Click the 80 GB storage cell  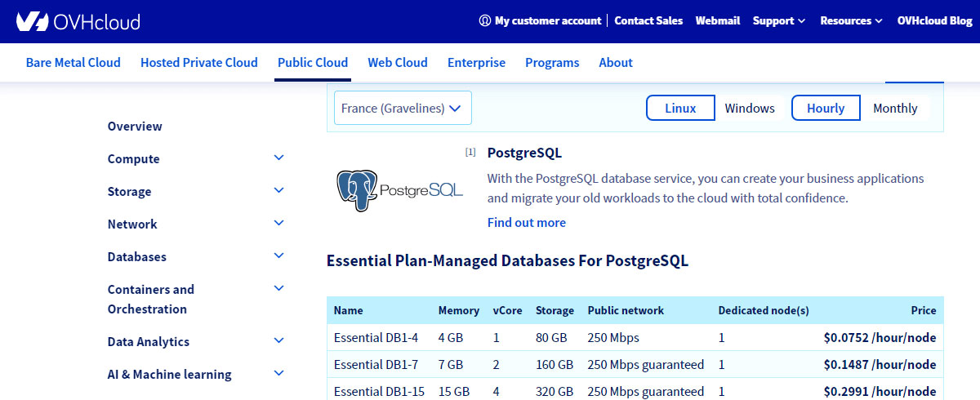551,337
